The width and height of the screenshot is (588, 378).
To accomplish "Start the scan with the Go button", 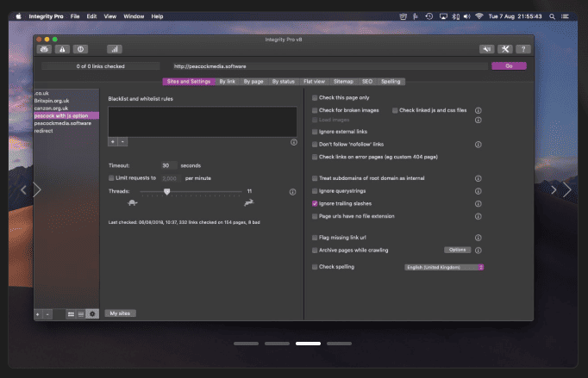I will click(509, 66).
